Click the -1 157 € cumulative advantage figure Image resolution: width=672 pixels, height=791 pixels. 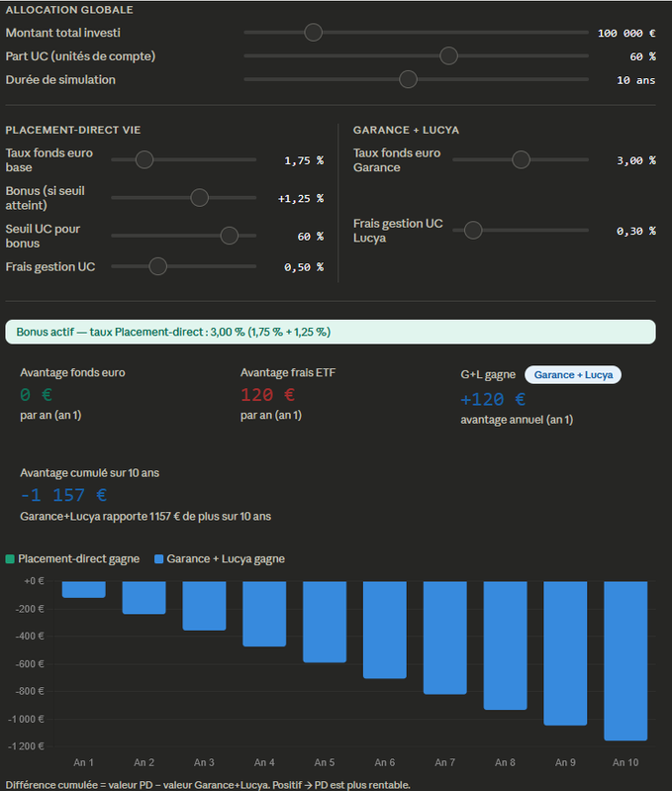click(63, 495)
